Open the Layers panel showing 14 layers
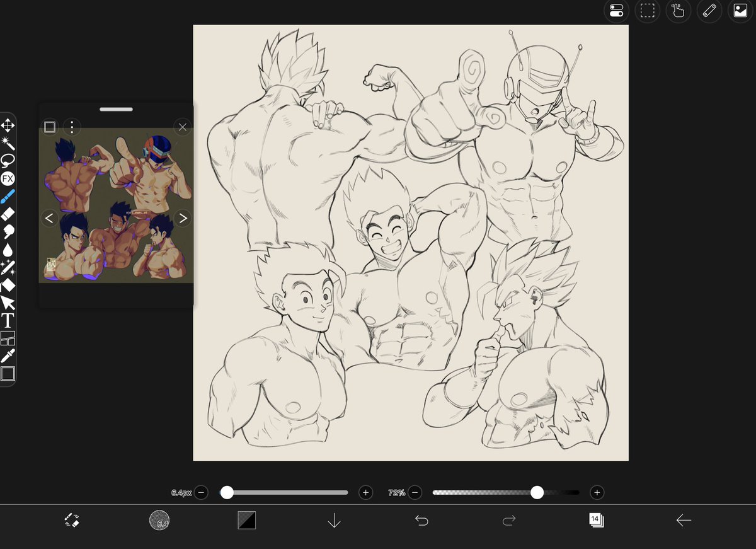The height and width of the screenshot is (549, 756). (596, 520)
